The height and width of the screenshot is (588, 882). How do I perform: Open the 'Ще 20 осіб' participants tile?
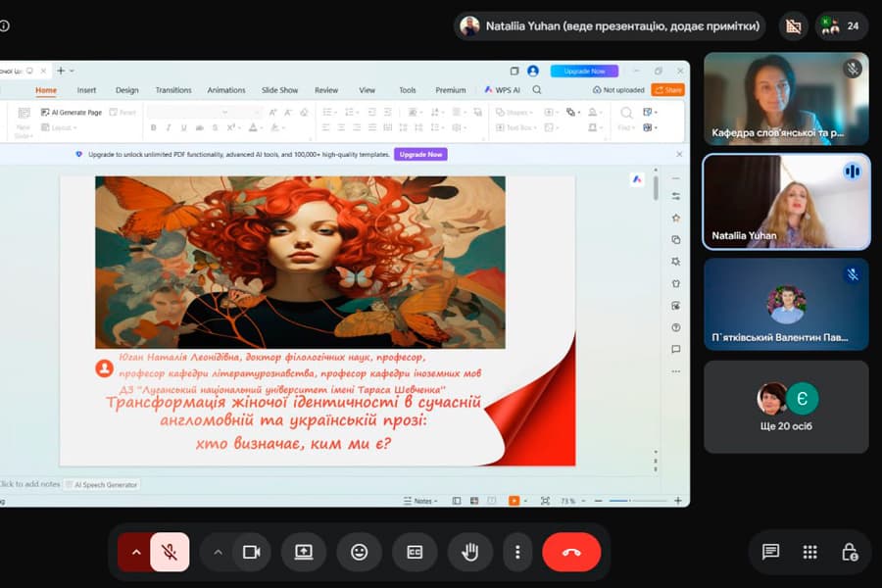point(786,407)
